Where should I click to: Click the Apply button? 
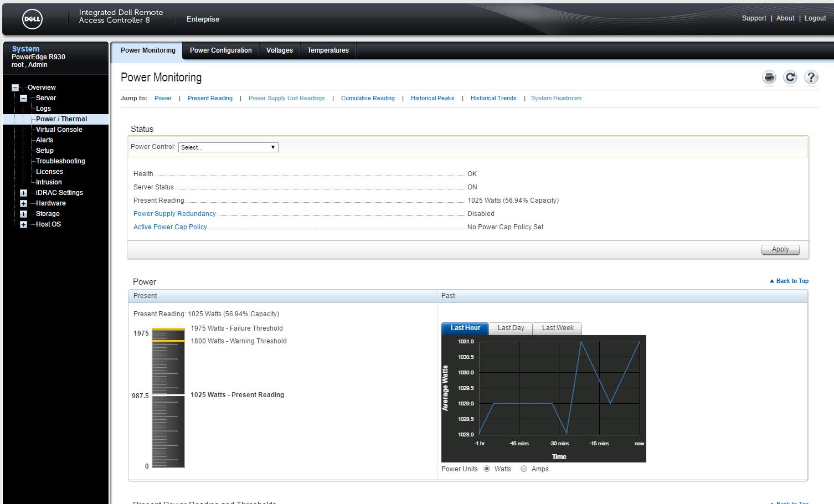click(x=780, y=249)
